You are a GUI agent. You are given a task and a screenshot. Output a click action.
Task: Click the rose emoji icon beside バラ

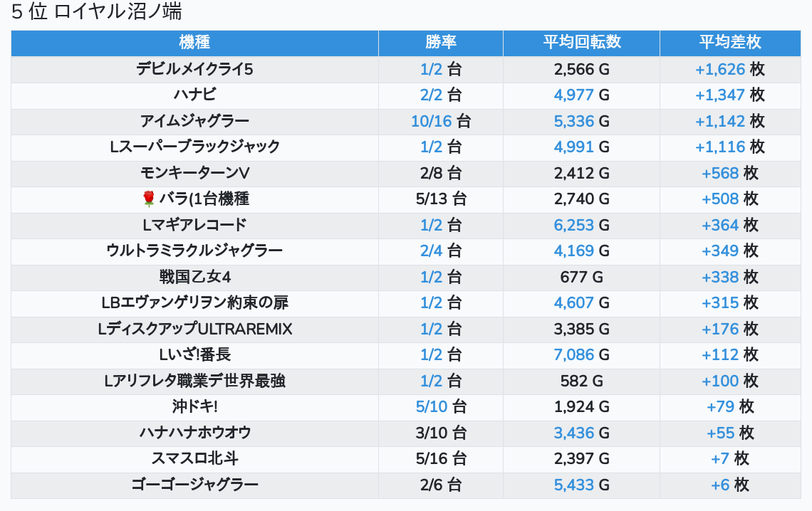tap(149, 199)
